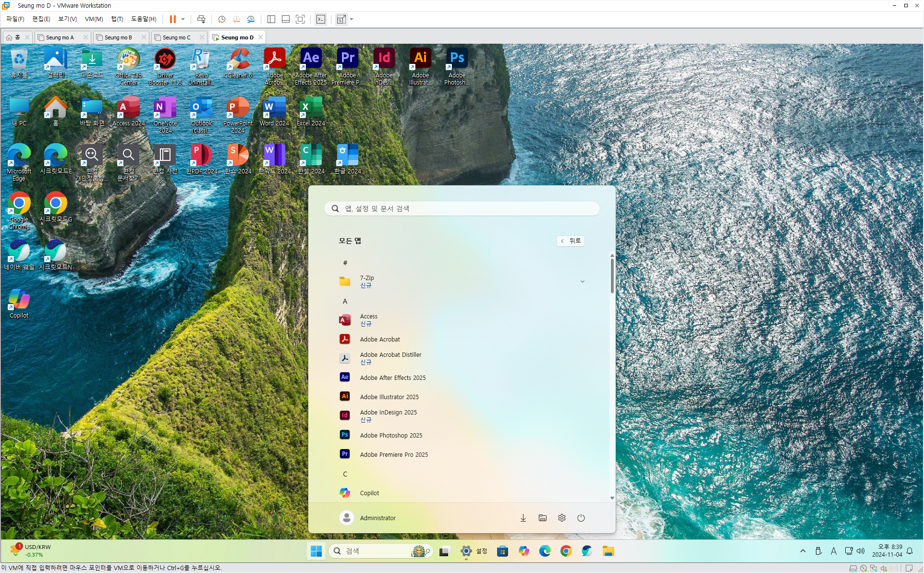Screen dimensions: 924x573
Task: Switch to the Seung mo B tab
Action: [x=118, y=37]
